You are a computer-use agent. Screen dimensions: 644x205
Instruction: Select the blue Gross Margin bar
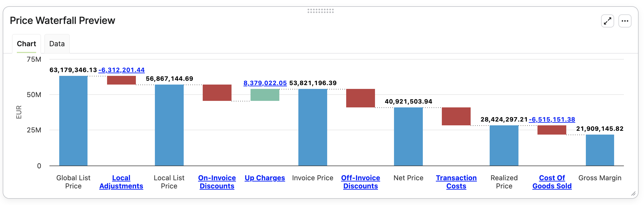[x=600, y=150]
